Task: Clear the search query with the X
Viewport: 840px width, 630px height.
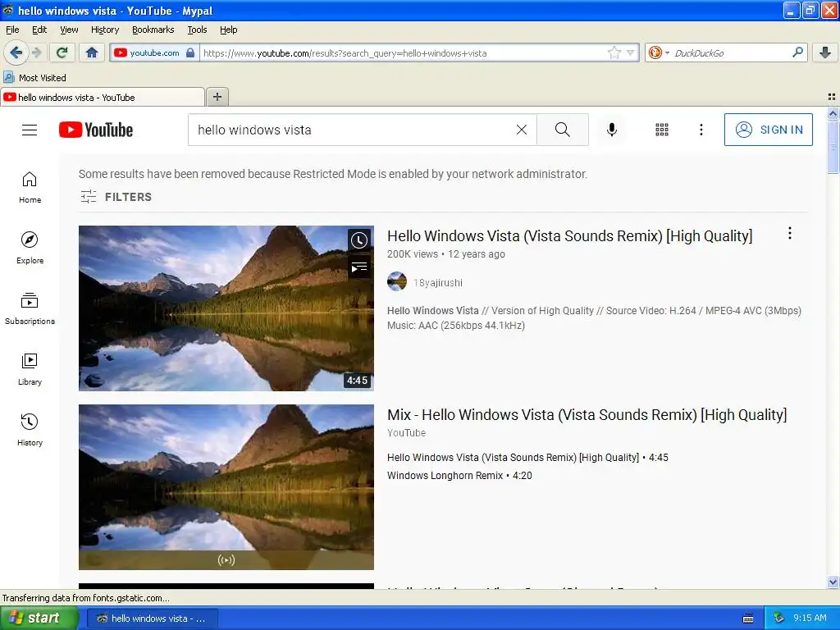Action: pyautogui.click(x=521, y=130)
